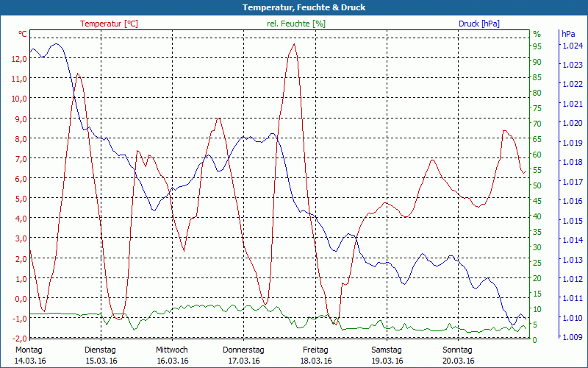Click the chart title Temperatur, Feuchte & Druck
Screen dimensions: 588x368
294,7
